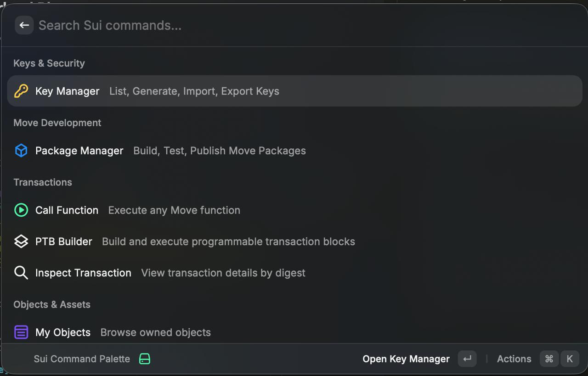Click the Open Key Manager footer action
The image size is (588, 376).
[406, 359]
